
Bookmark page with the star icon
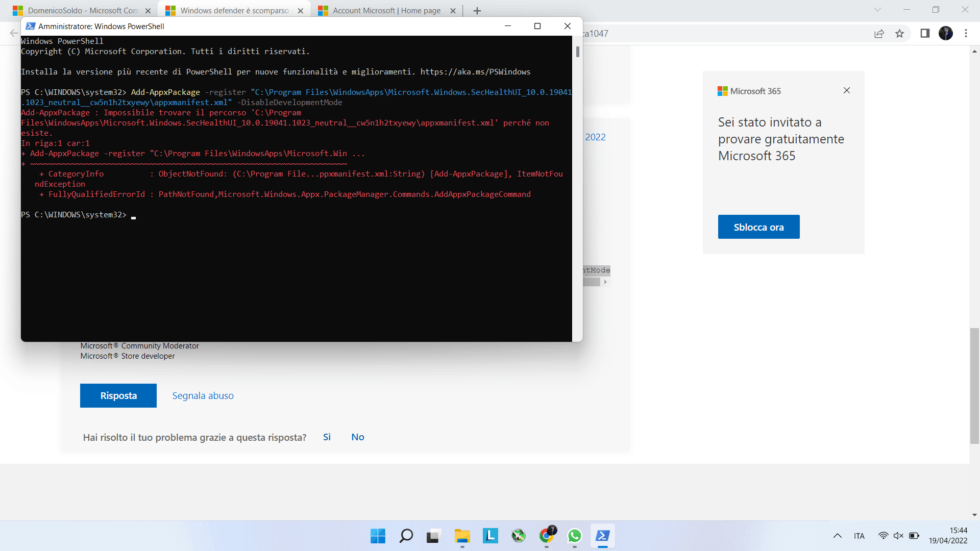pos(899,34)
